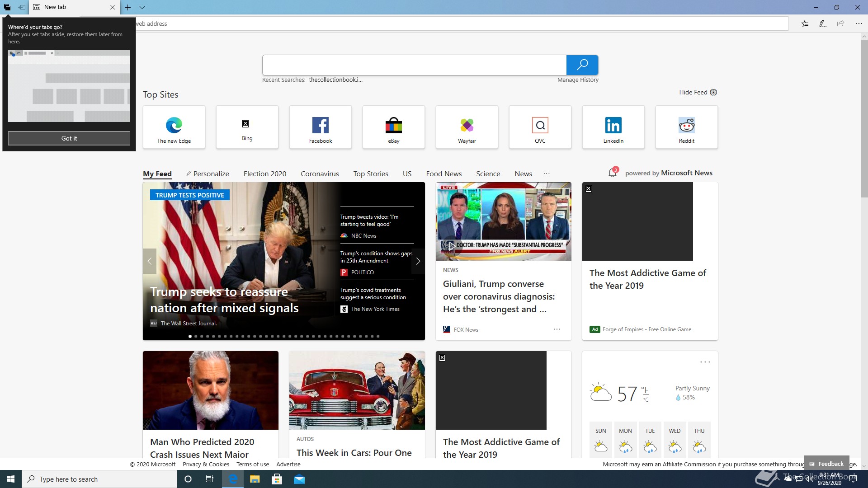Image resolution: width=868 pixels, height=488 pixels.
Task: Switch to Election 2020 tab
Action: (265, 174)
